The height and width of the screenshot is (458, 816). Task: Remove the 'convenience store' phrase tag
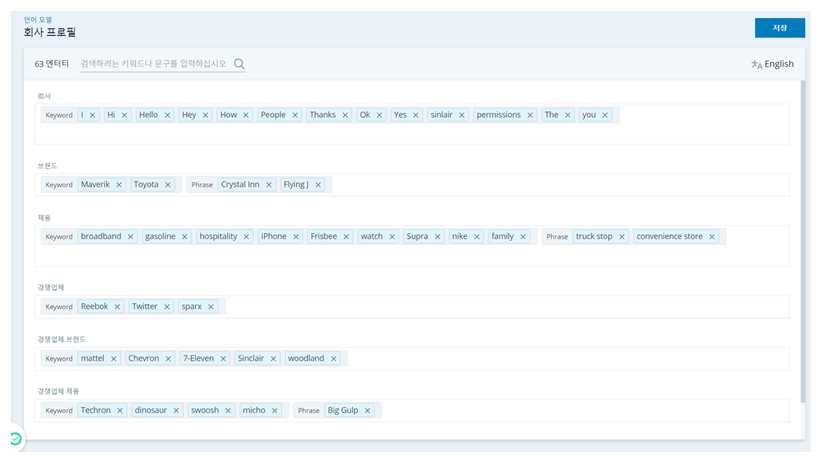click(712, 237)
